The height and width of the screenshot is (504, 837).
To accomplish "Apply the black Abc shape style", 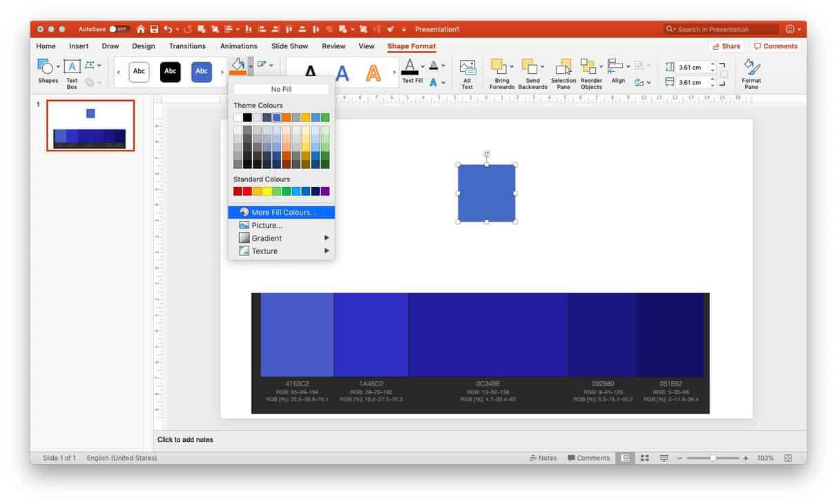I will (170, 71).
